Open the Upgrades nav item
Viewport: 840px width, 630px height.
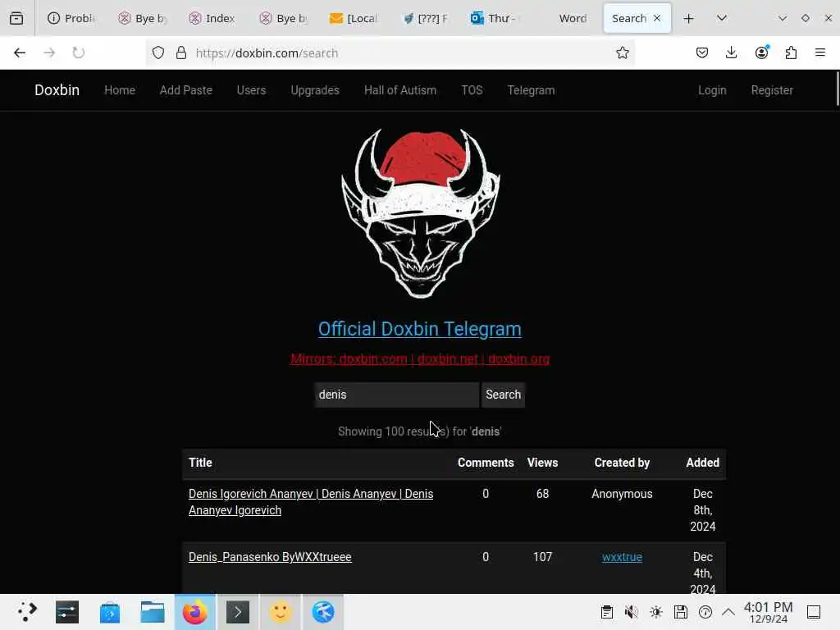point(315,90)
